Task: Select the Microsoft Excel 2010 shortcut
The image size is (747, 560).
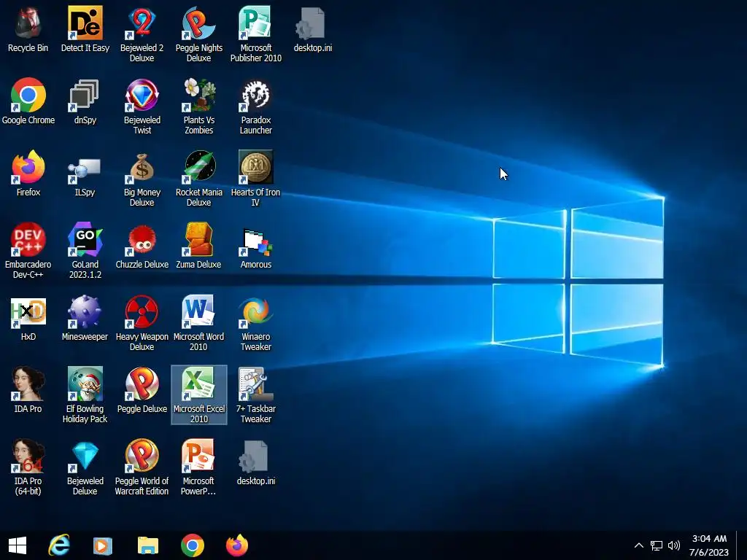Action: (198, 395)
